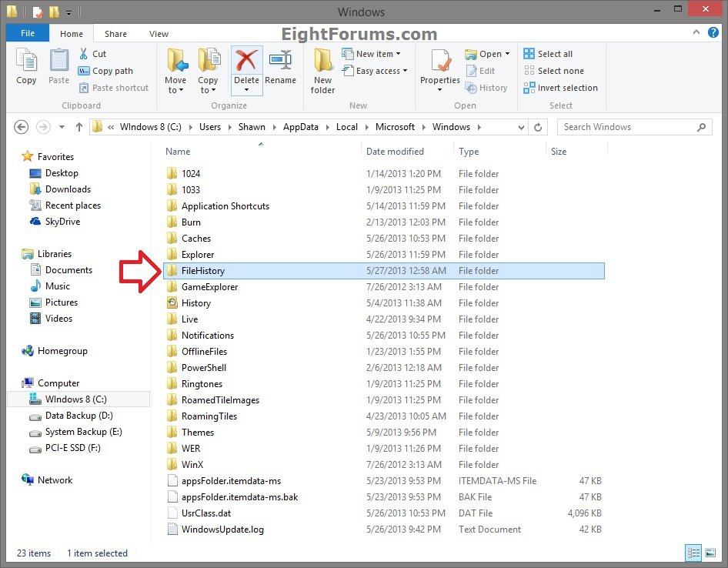Screen dimensions: 728x568
Task: Refresh the current folder view
Action: pyautogui.click(x=539, y=127)
